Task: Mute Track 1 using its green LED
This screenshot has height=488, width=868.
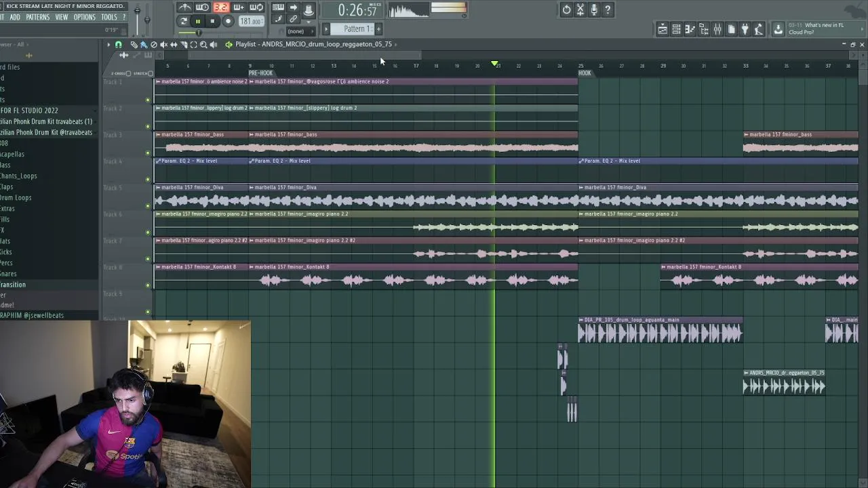Action: point(148,100)
